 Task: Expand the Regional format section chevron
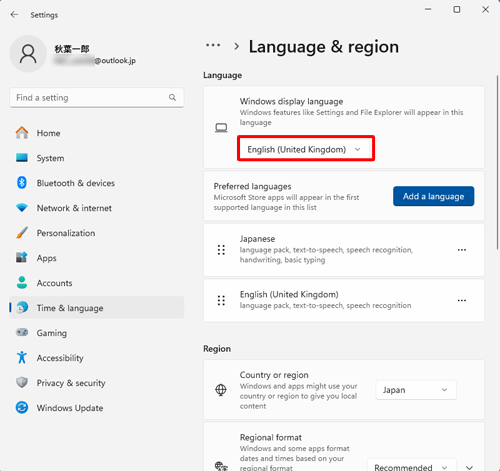click(469, 467)
